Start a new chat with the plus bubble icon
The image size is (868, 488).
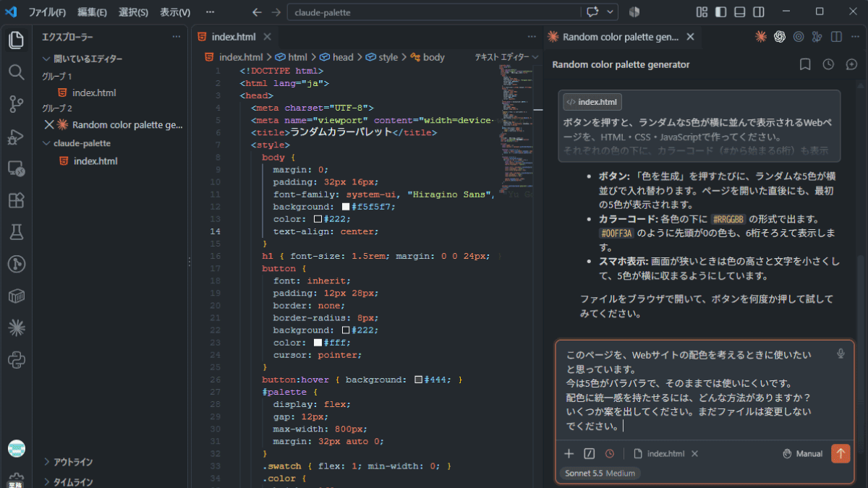coord(851,64)
